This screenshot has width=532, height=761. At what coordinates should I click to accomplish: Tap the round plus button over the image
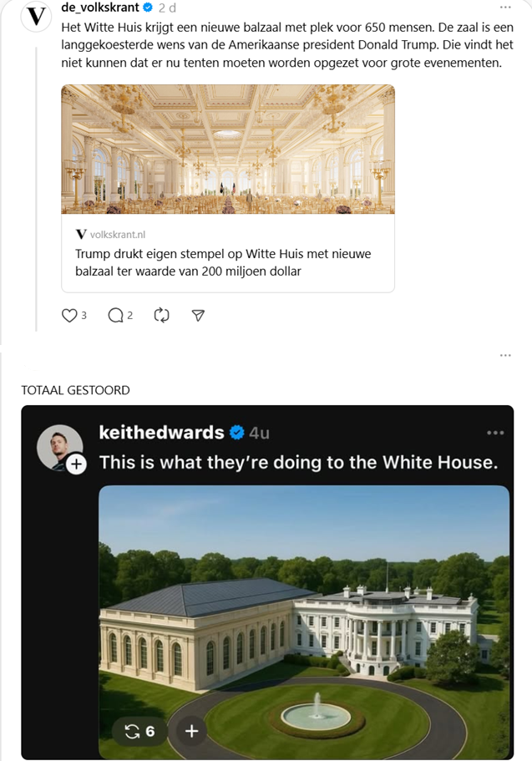coord(192,731)
